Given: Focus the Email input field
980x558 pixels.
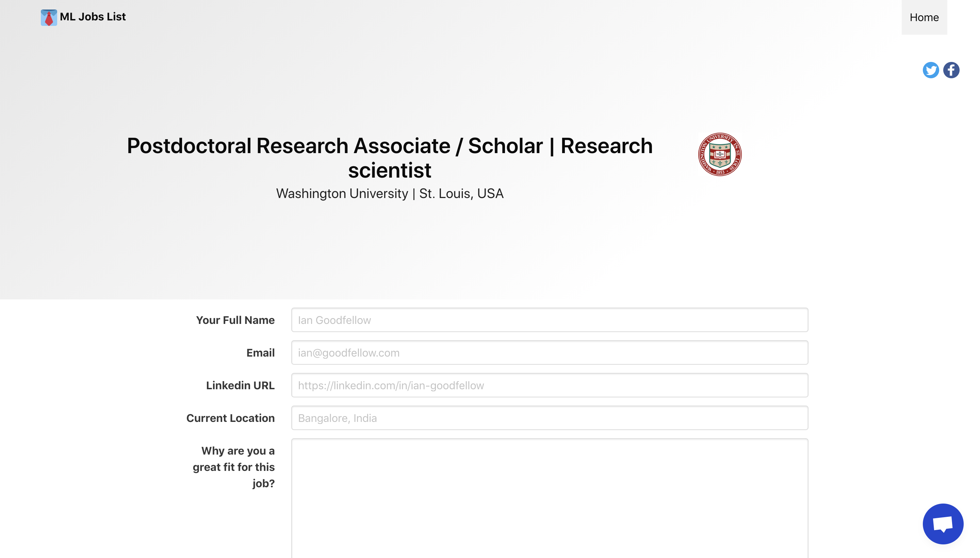Looking at the screenshot, I should (550, 352).
